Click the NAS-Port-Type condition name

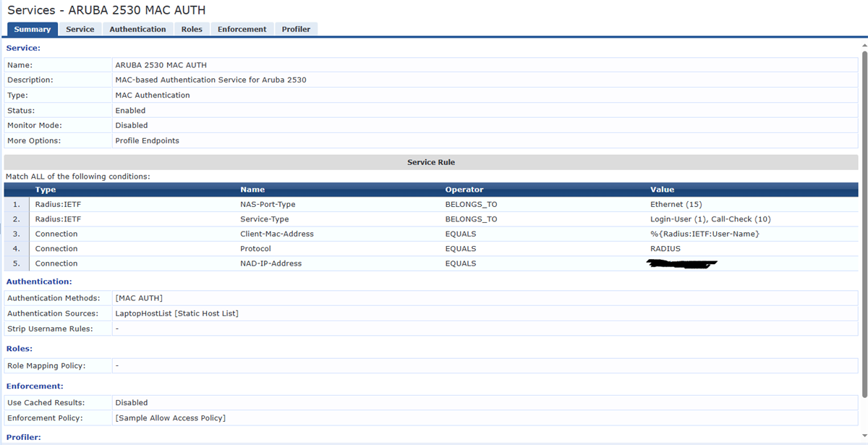(x=268, y=204)
